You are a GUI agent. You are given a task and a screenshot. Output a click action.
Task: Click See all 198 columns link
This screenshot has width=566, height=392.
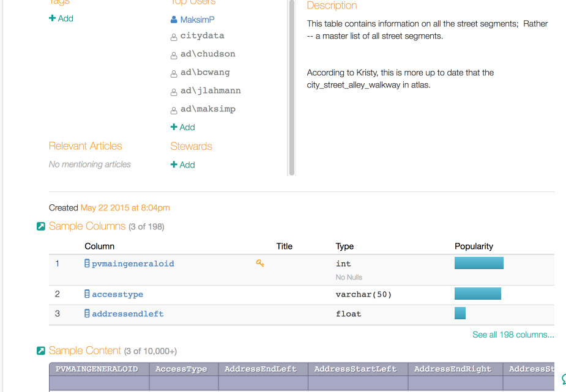[513, 335]
